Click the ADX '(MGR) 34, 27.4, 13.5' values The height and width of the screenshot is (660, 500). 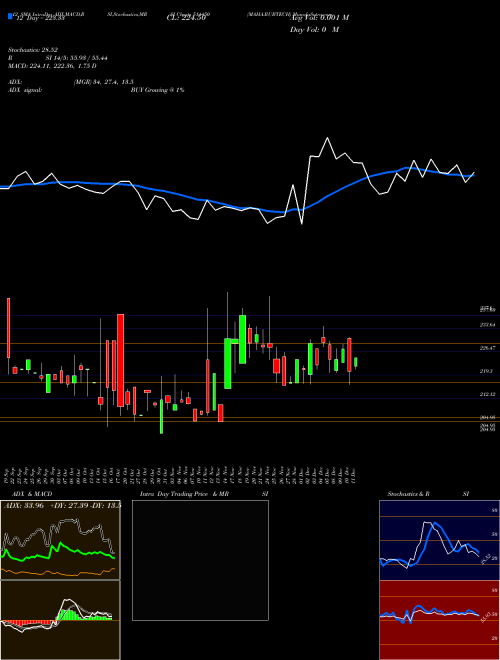click(104, 82)
